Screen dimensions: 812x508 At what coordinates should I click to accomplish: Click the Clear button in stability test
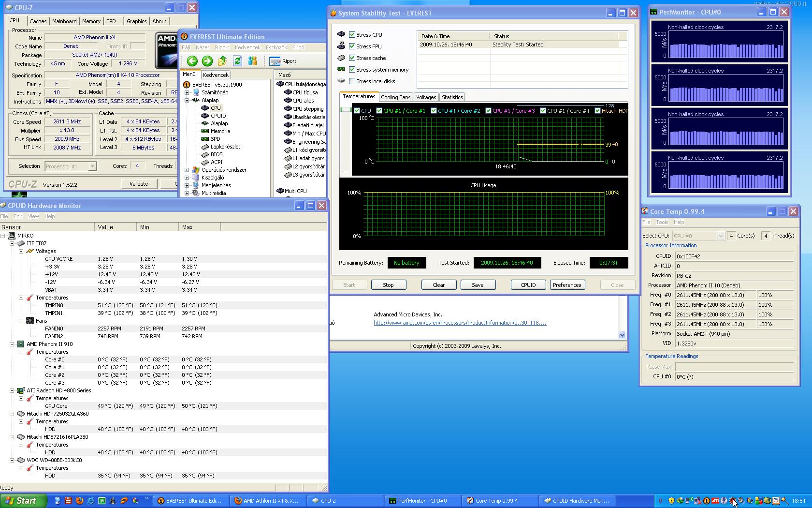tap(439, 285)
